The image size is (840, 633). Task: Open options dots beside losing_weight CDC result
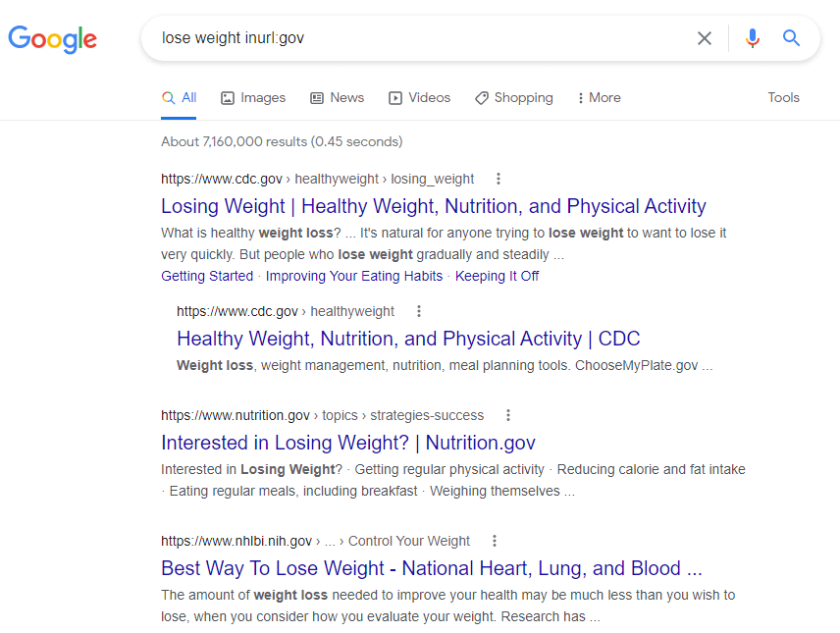click(499, 179)
